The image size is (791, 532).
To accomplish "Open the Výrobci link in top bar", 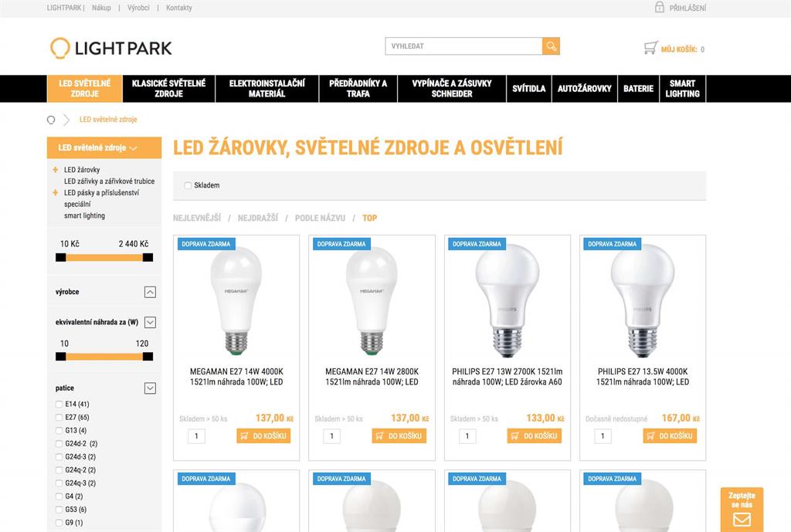I will 138,8.
